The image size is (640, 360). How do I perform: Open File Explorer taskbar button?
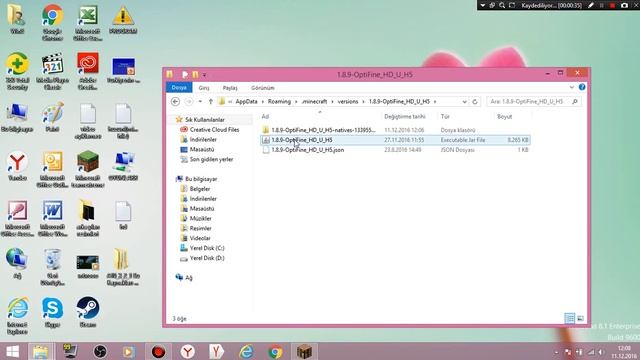tap(40, 351)
